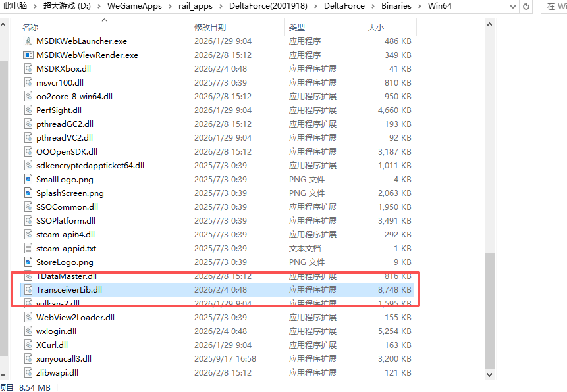Click the file list vertical scrollbar
Image resolution: width=567 pixels, height=392 pixels.
489,309
